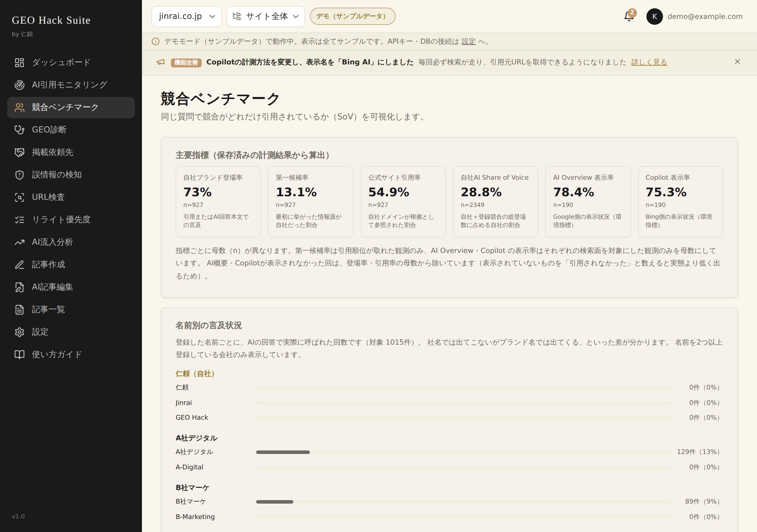Open notifications via the bell icon
This screenshot has width=757, height=532.
tap(629, 16)
